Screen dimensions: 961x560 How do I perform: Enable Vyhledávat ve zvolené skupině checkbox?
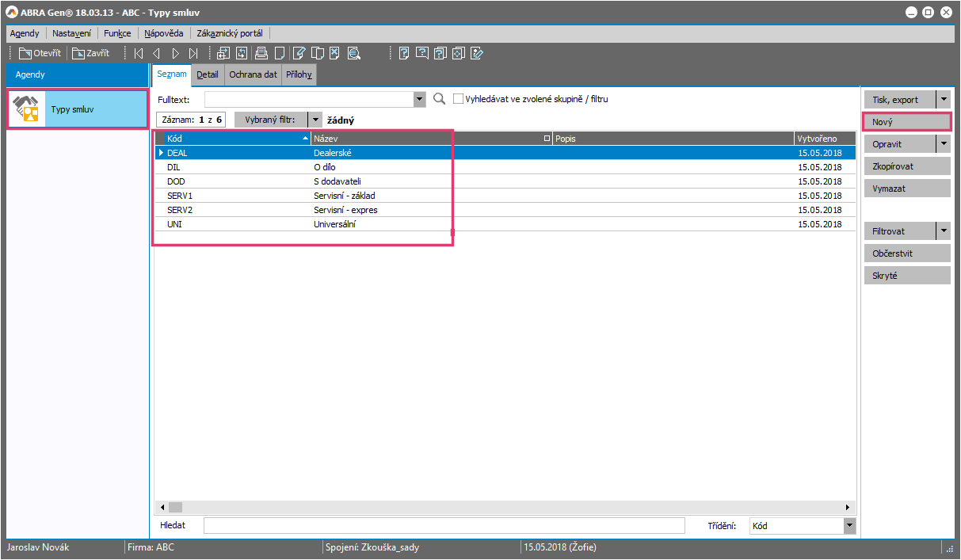458,99
